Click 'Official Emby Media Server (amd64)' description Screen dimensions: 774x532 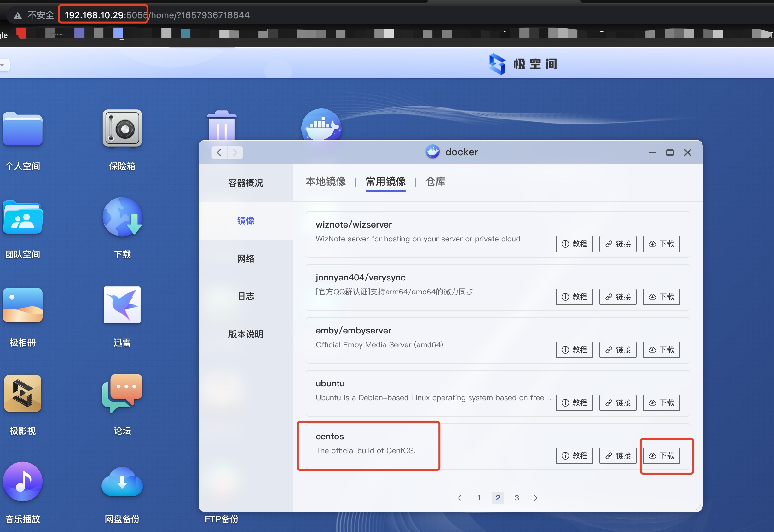point(379,345)
